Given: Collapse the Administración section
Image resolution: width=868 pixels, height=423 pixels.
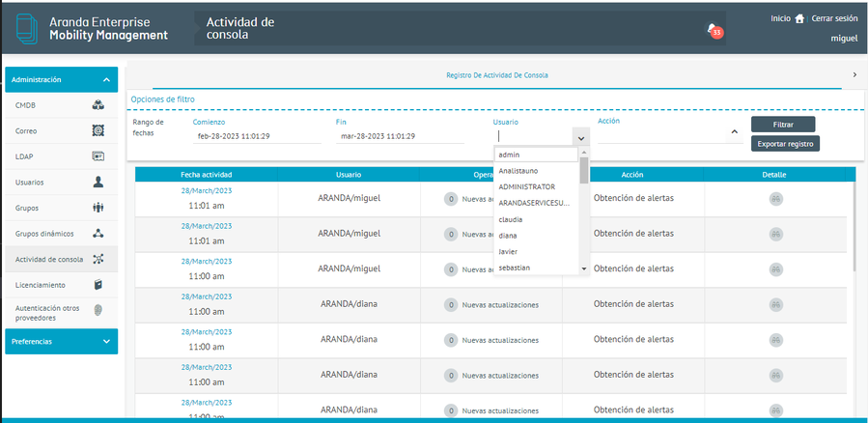Looking at the screenshot, I should pyautogui.click(x=106, y=80).
